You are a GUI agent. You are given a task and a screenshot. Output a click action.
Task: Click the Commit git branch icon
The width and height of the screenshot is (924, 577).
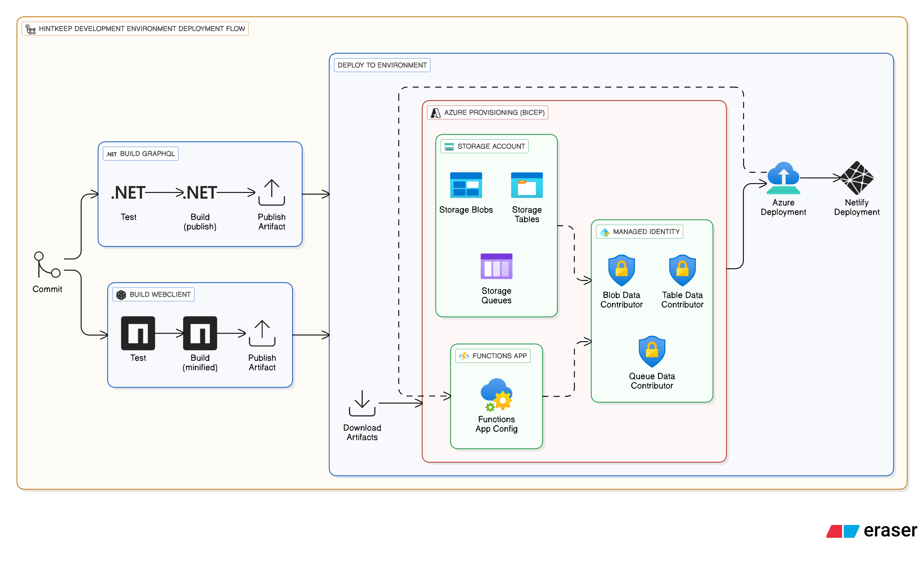coord(47,264)
